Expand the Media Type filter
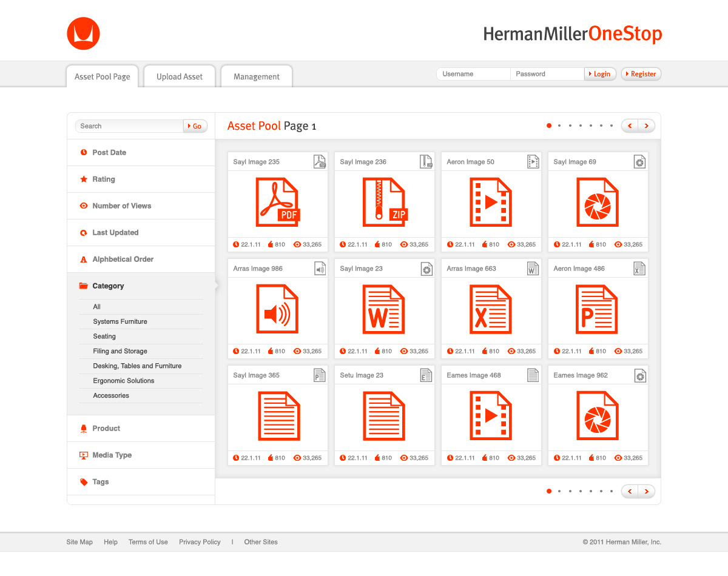 (x=141, y=455)
